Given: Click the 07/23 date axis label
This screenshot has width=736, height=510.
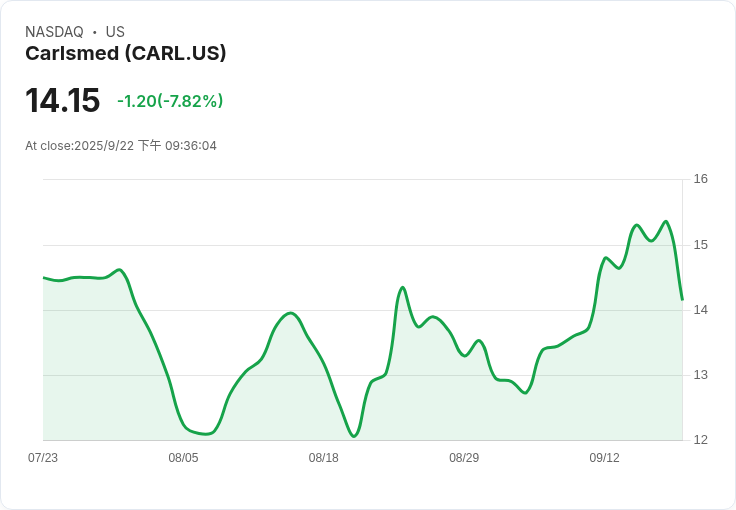Looking at the screenshot, I should 43,458.
